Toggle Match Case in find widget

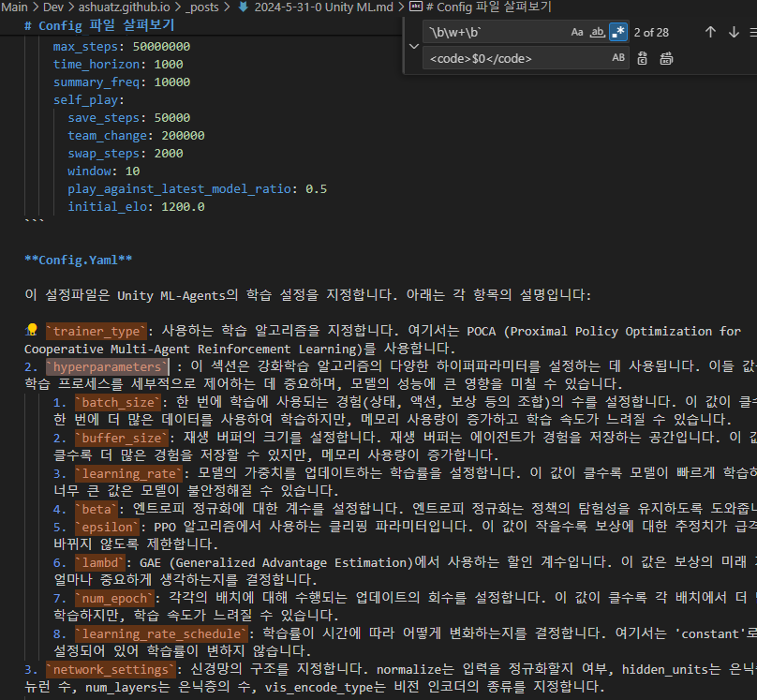[577, 32]
